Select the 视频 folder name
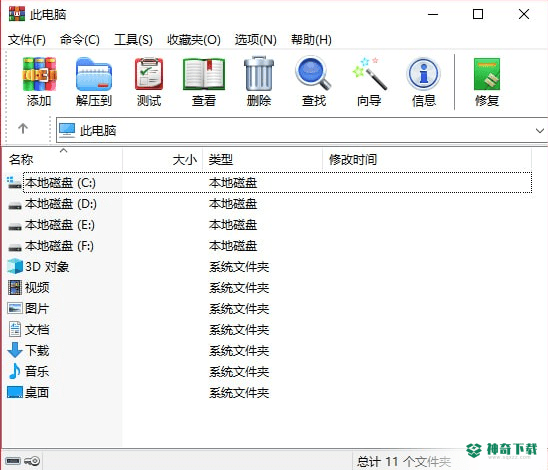Screen dimensions: 548x470 [37, 288]
